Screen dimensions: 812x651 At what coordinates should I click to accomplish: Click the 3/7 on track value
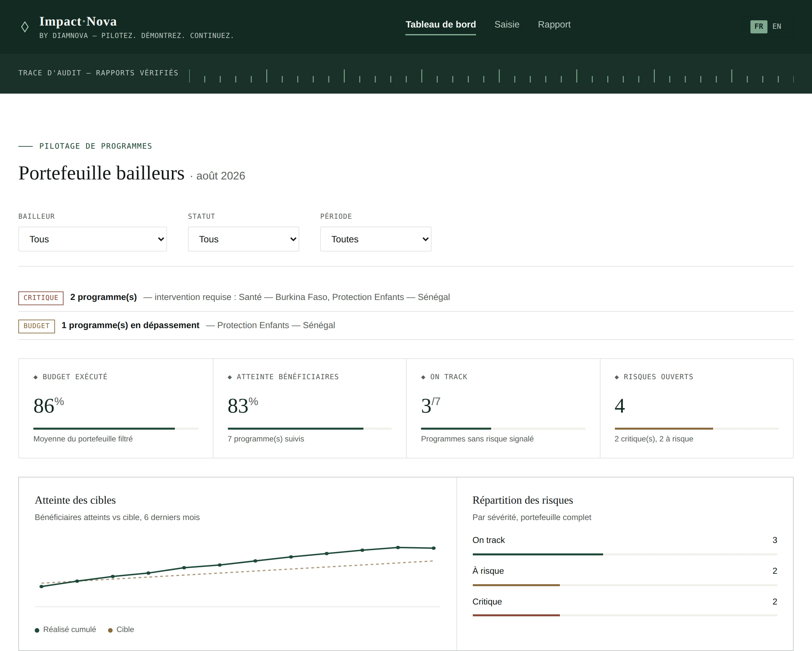(x=431, y=406)
